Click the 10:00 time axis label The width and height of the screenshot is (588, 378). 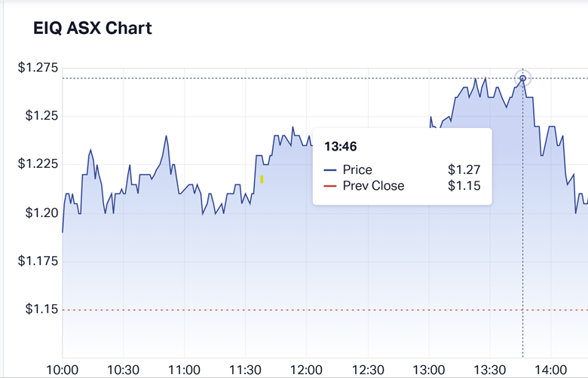pyautogui.click(x=63, y=369)
